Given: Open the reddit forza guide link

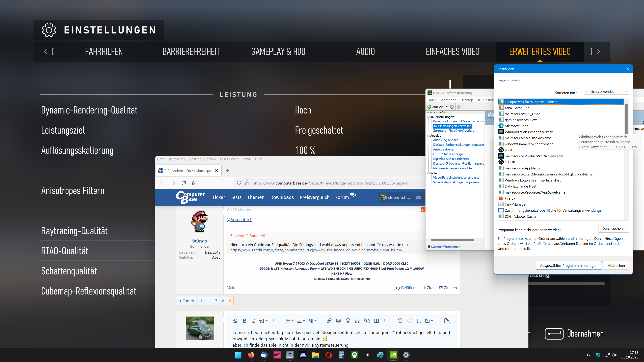Looking at the screenshot, I should (x=316, y=250).
